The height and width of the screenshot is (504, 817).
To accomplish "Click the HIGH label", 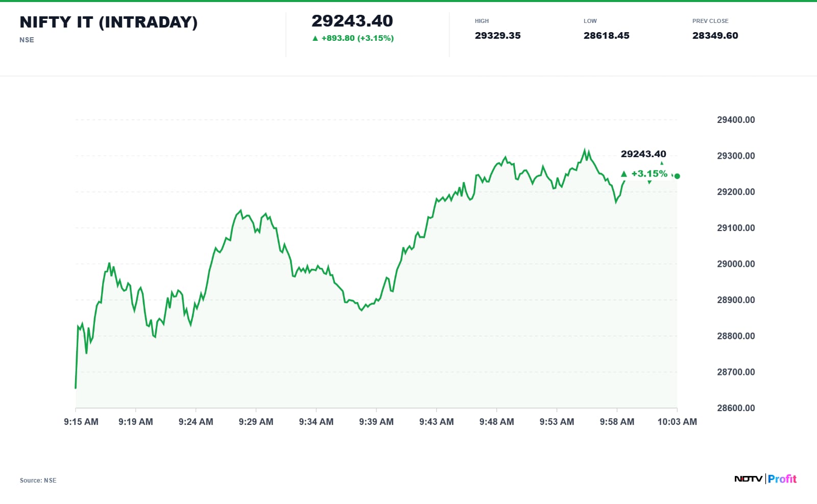I will (x=482, y=21).
